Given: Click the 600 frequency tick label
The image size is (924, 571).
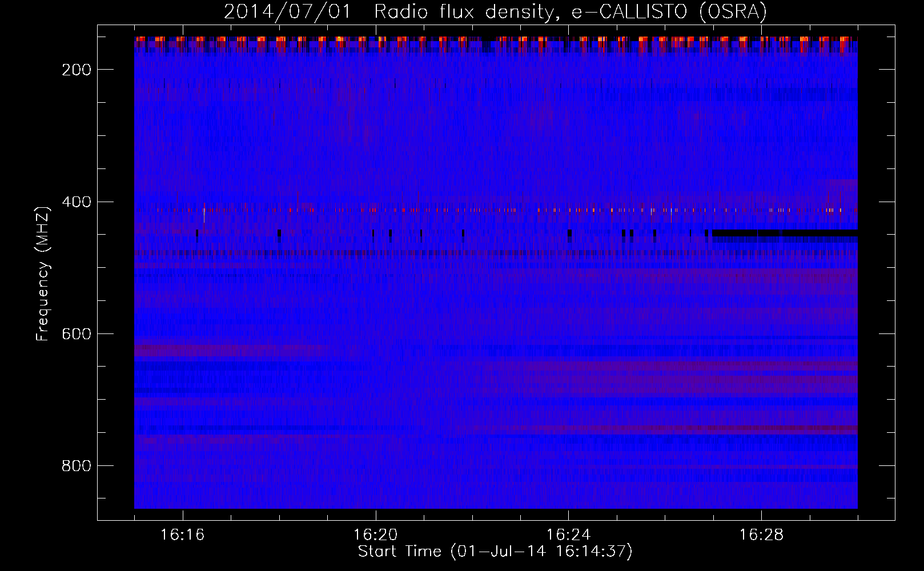Looking at the screenshot, I should 76,334.
